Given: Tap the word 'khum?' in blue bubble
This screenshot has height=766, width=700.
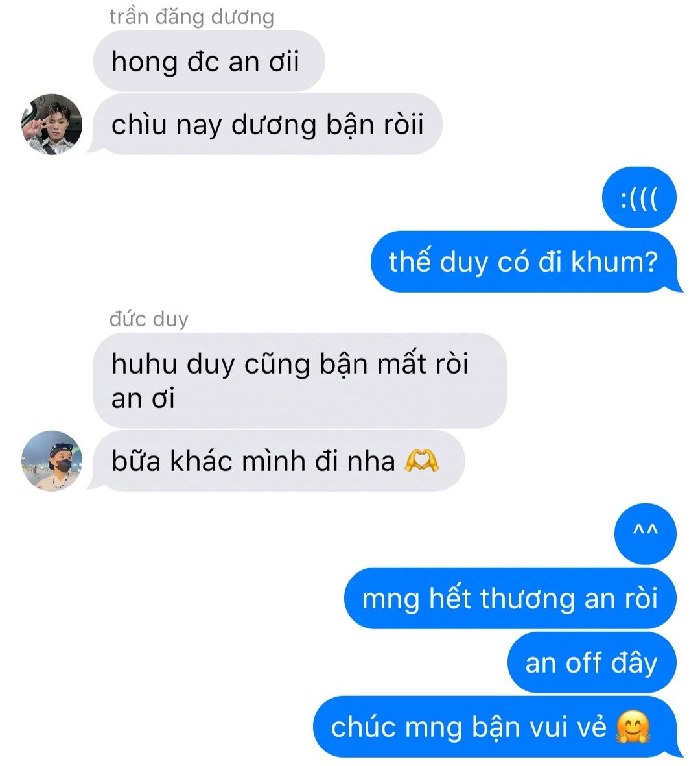Looking at the screenshot, I should point(614,262).
